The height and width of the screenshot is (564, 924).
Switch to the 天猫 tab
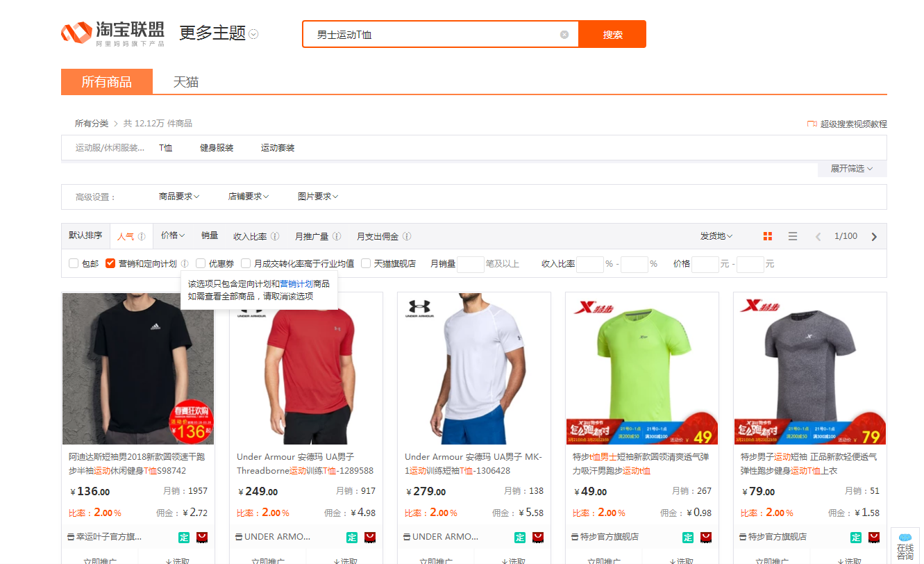(186, 82)
